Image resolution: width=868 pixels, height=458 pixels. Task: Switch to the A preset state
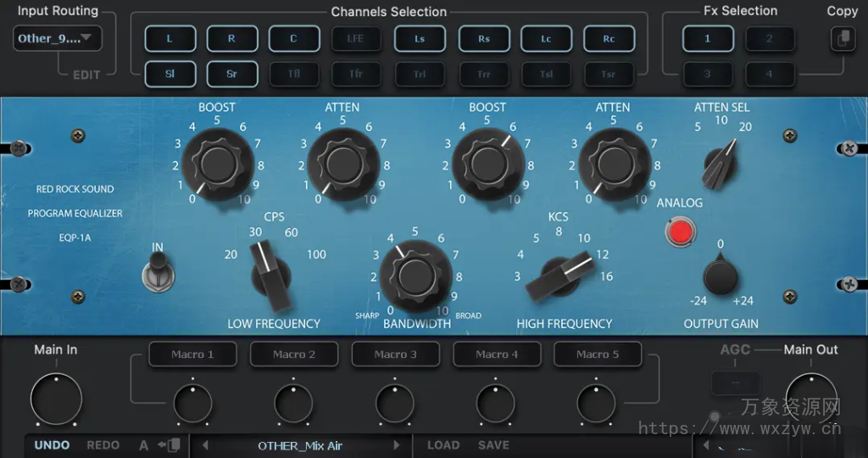(143, 445)
